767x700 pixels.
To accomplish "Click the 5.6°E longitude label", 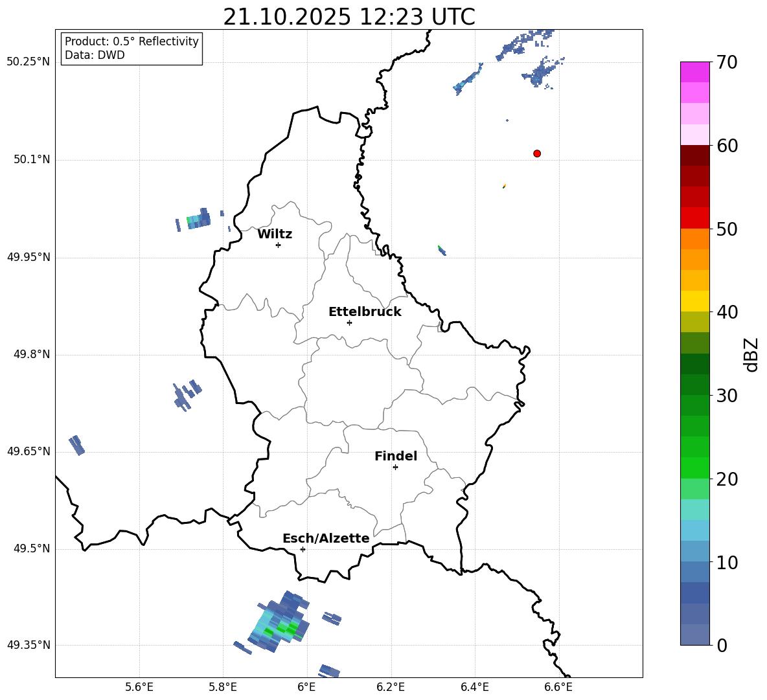I will (x=139, y=688).
